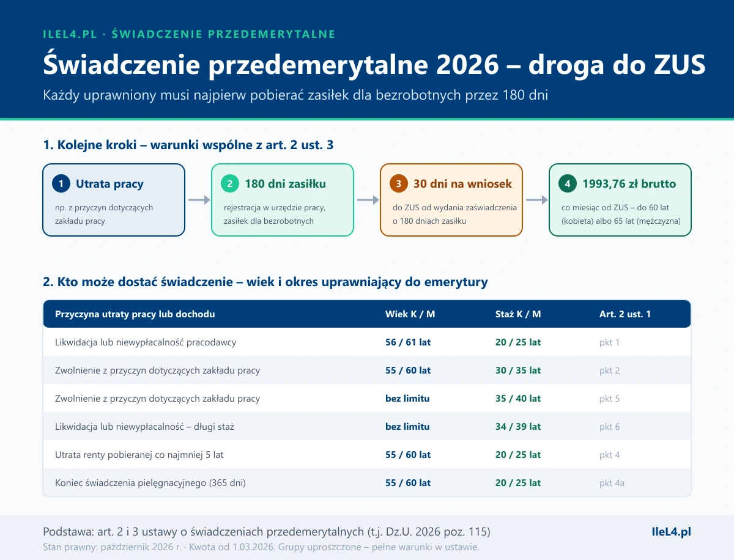Click 55 / 60 lat in the pkt 2 row
The width and height of the screenshot is (734, 560).
click(x=408, y=370)
